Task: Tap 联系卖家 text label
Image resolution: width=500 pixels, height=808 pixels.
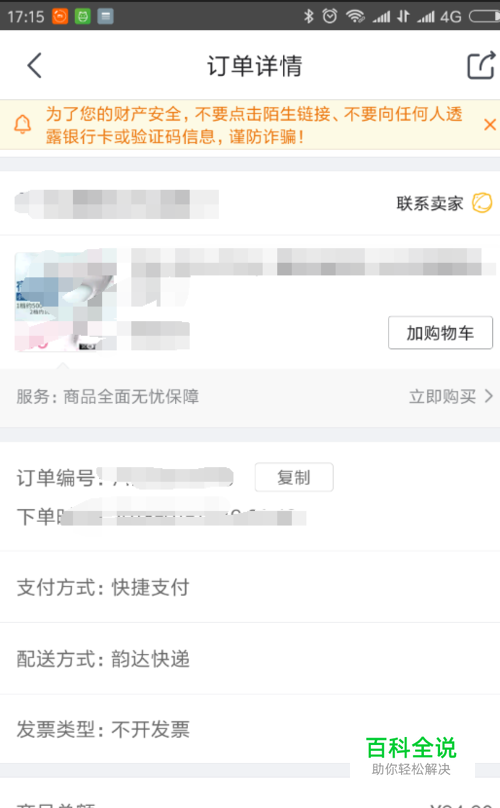Action: coord(429,204)
